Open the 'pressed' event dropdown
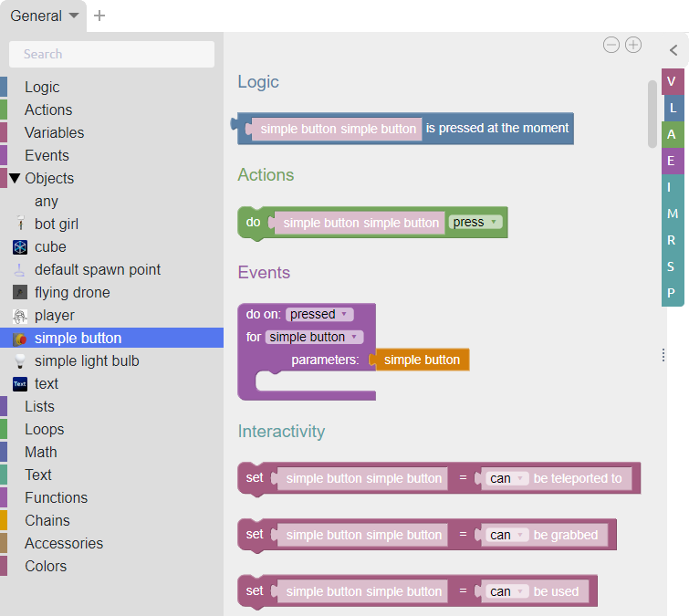 click(x=319, y=314)
